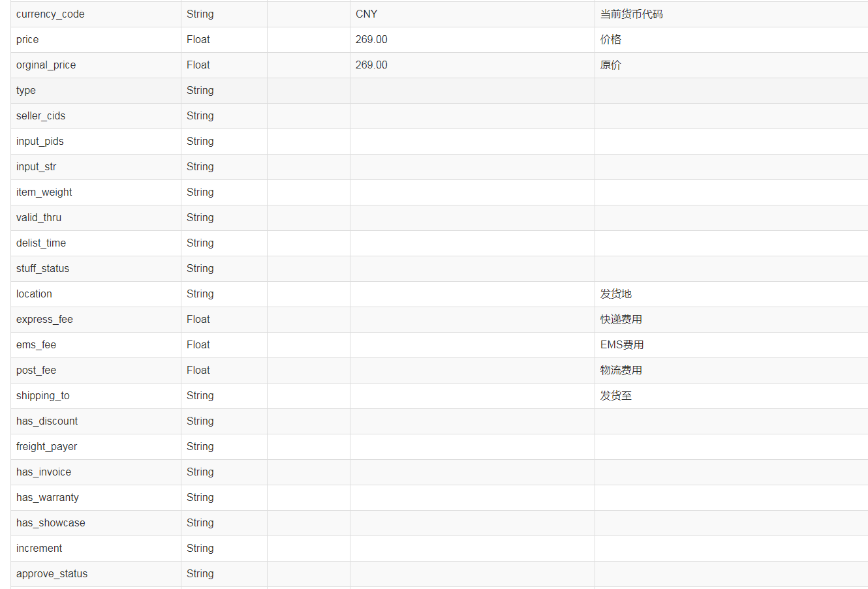Select the stuff_status field name

(x=42, y=269)
